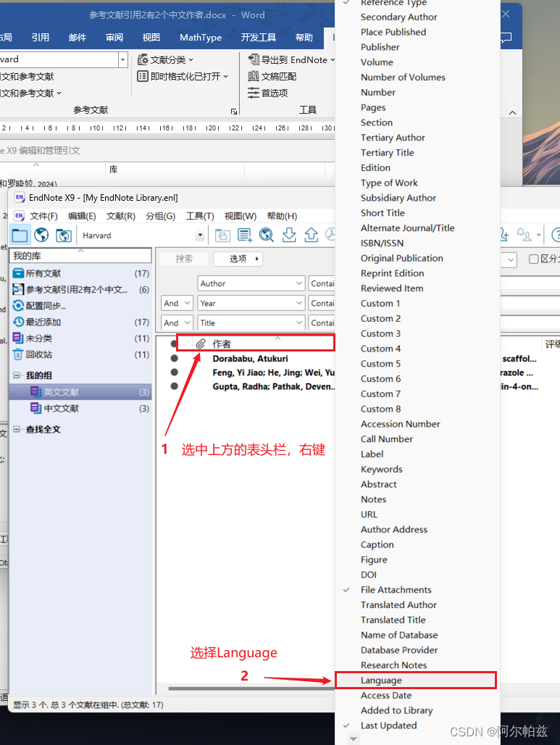560x745 pixels.
Task: Open the 文件(F) menu in EndNote
Action: click(43, 216)
